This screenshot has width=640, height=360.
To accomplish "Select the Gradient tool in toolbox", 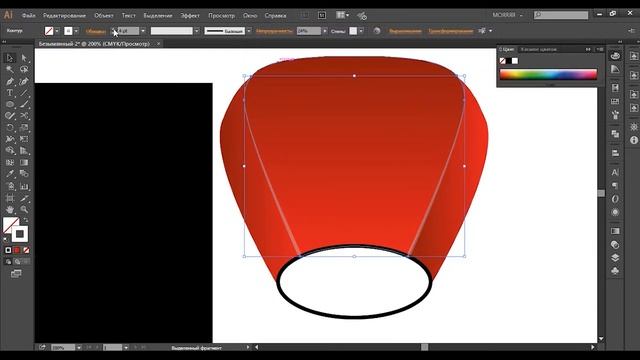I will tap(24, 162).
